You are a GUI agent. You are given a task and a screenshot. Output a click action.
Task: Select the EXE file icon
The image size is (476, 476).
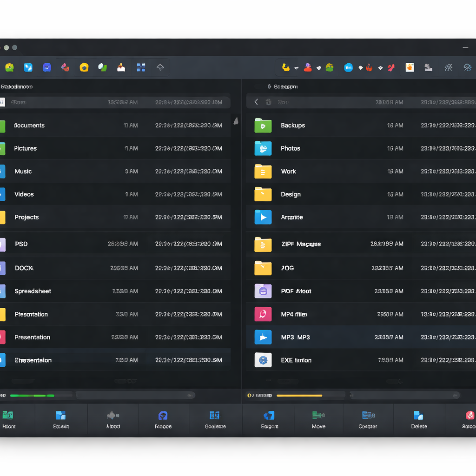(263, 360)
